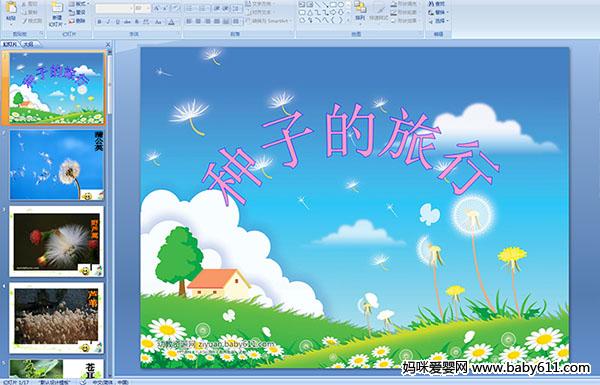Toggle strikethrough formatting
This screenshot has width=600, height=385.
click(x=127, y=22)
